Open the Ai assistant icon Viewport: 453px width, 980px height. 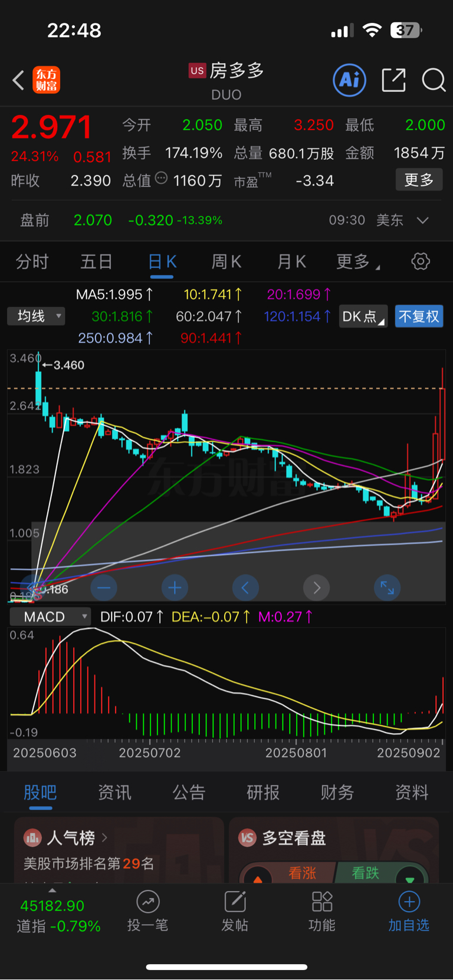[350, 80]
